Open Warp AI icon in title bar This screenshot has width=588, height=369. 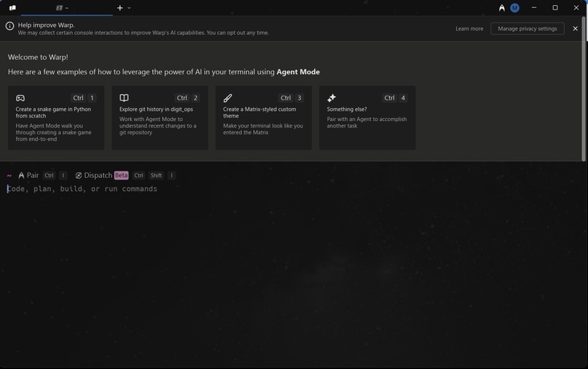pos(502,8)
